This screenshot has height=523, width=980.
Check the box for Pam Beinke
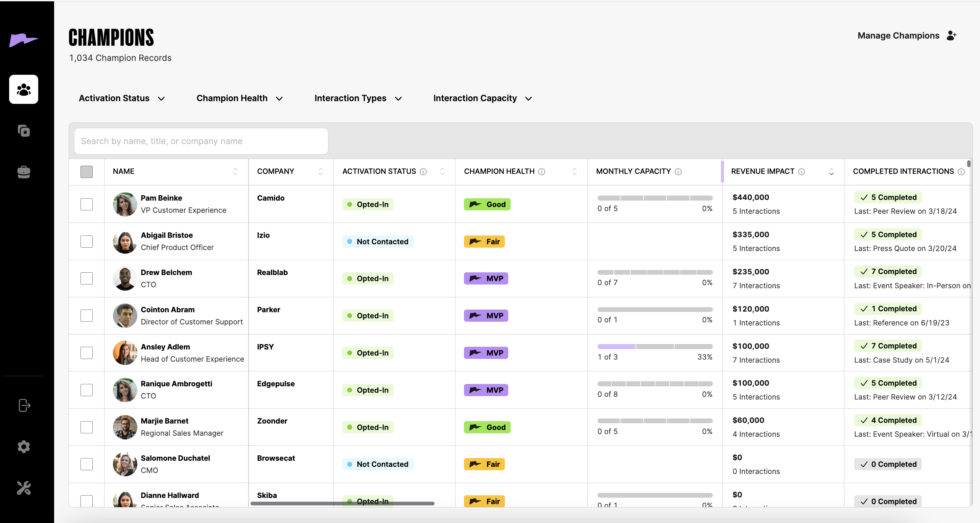click(86, 204)
